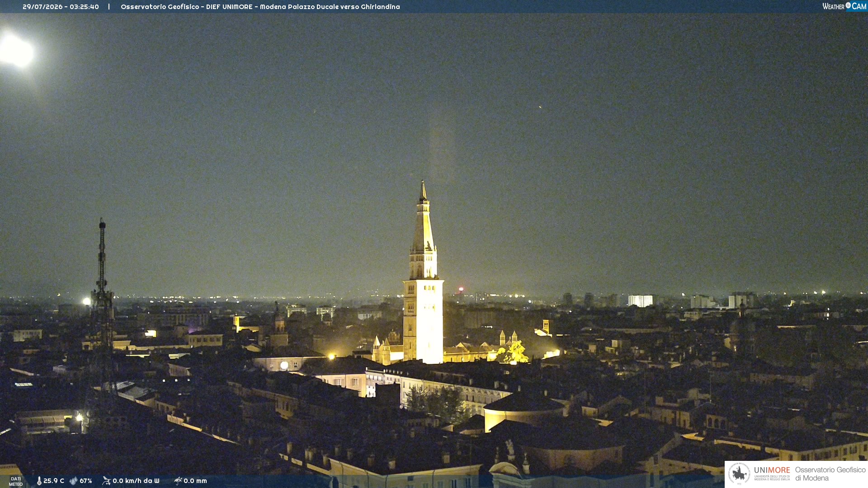868x488 pixels.
Task: Click the UNIMORE logo text
Action: pyautogui.click(x=772, y=470)
